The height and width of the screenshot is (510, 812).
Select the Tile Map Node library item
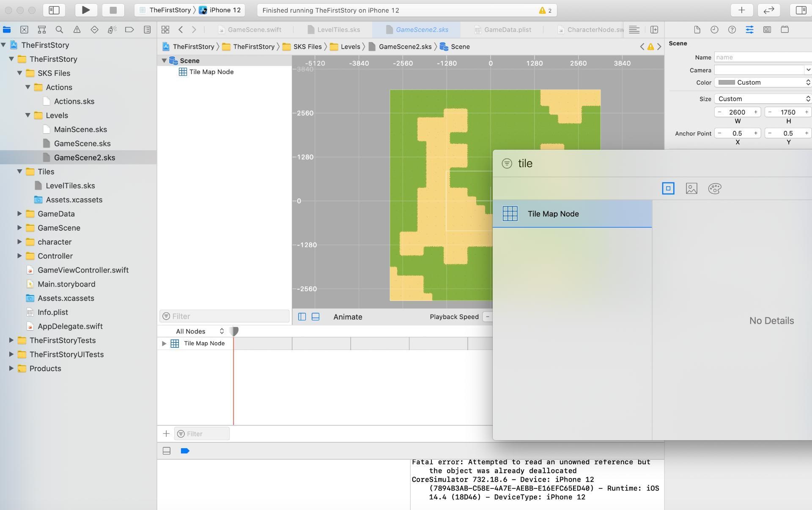572,214
